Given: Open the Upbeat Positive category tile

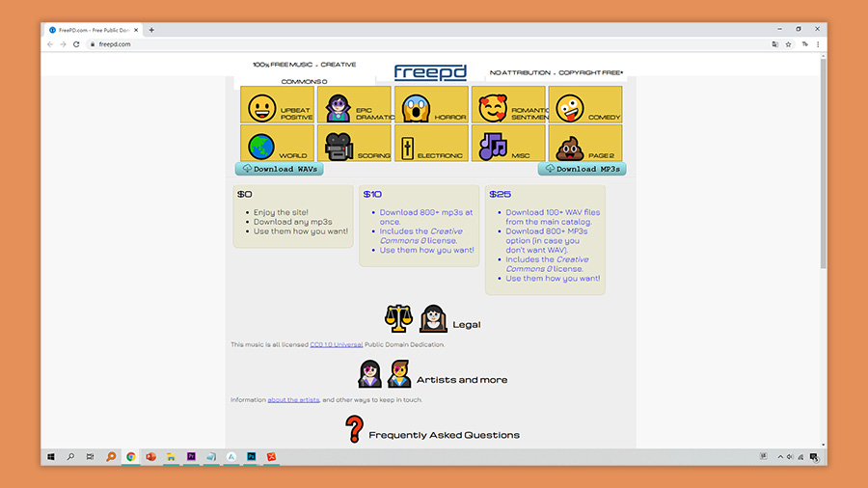Looking at the screenshot, I should coord(278,104).
